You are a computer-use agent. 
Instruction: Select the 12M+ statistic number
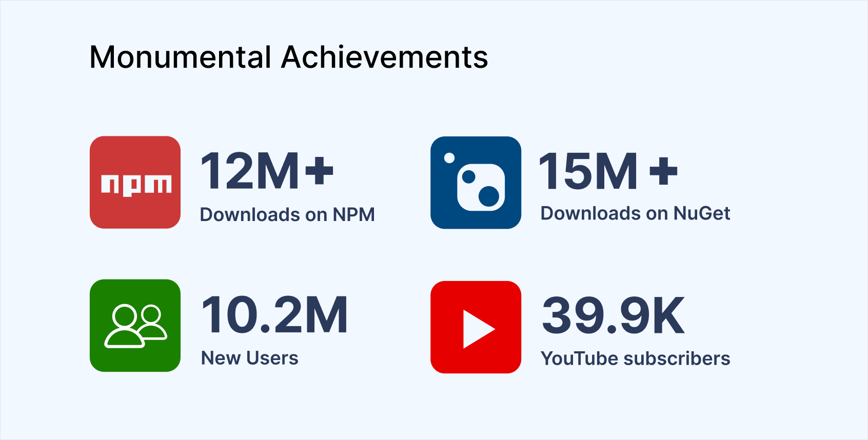pos(266,171)
